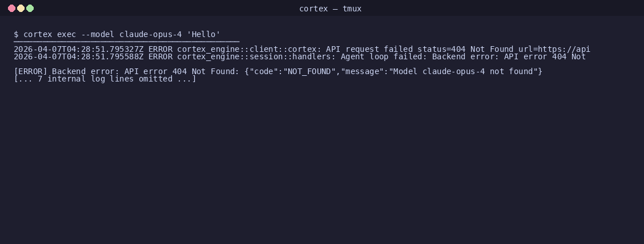The height and width of the screenshot is (244, 644).
Task: Expand '7 internal log lines omitted' line
Action: (105, 79)
